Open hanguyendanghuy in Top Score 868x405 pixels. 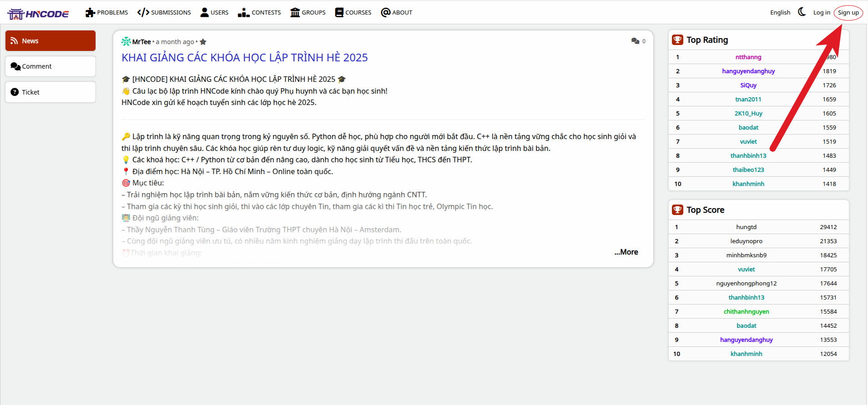pyautogui.click(x=747, y=340)
